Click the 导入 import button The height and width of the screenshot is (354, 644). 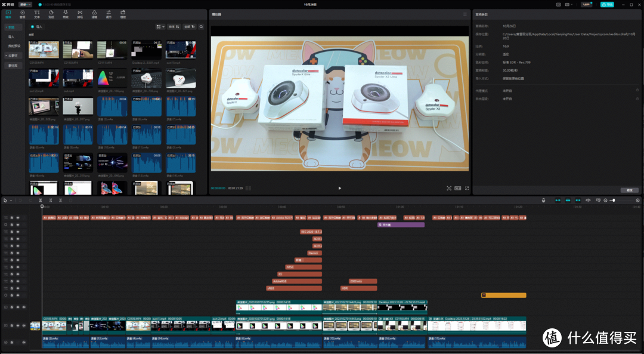point(37,27)
